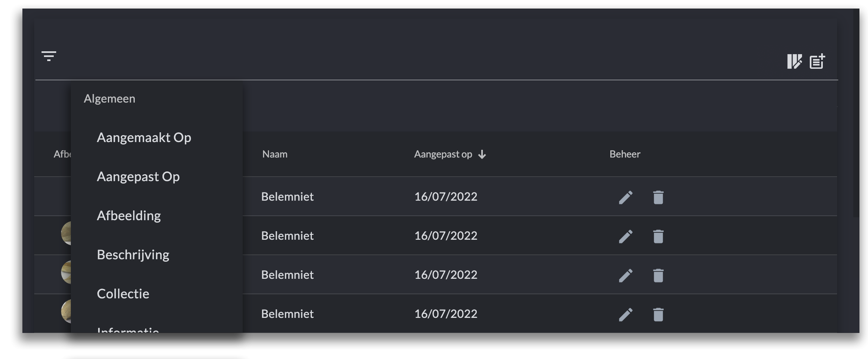The image size is (868, 359).
Task: Select Aangepast Op filter option
Action: click(x=138, y=177)
